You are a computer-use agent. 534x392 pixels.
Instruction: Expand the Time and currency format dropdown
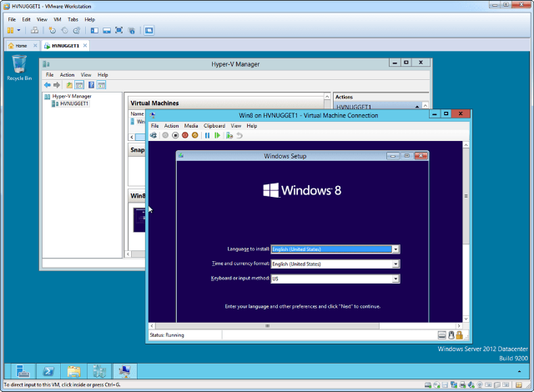[395, 264]
